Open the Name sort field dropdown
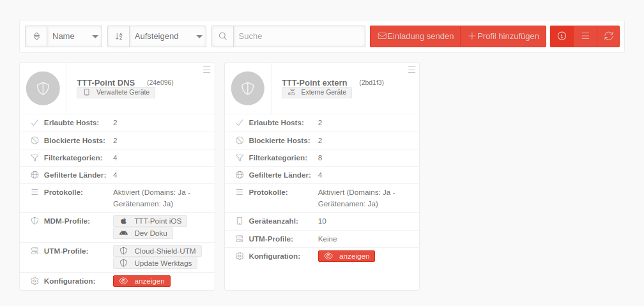This screenshot has width=644, height=306. click(x=75, y=36)
